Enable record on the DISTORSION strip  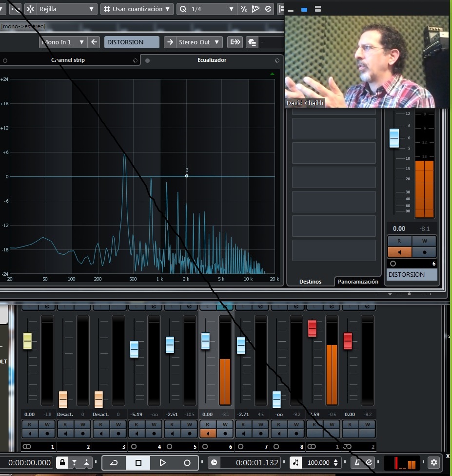click(424, 252)
